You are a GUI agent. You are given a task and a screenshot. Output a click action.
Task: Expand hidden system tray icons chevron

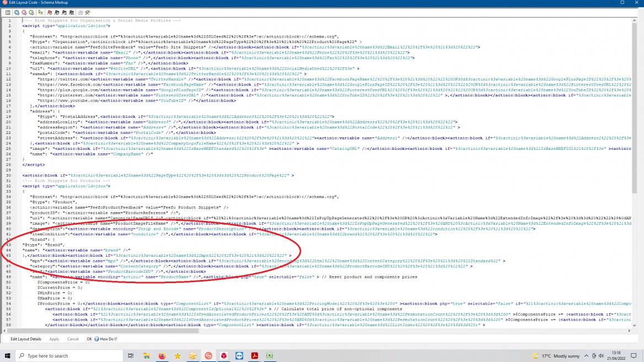coord(586,356)
